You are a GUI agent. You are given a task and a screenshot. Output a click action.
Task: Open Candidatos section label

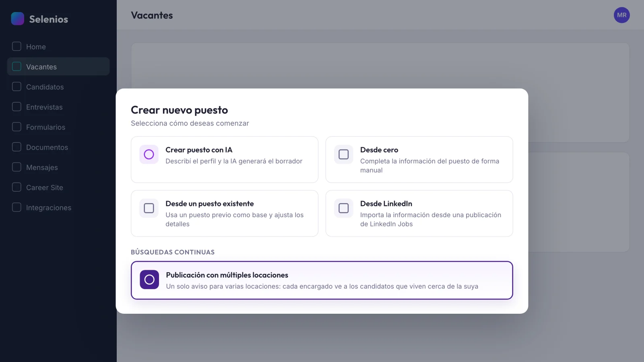pos(45,87)
